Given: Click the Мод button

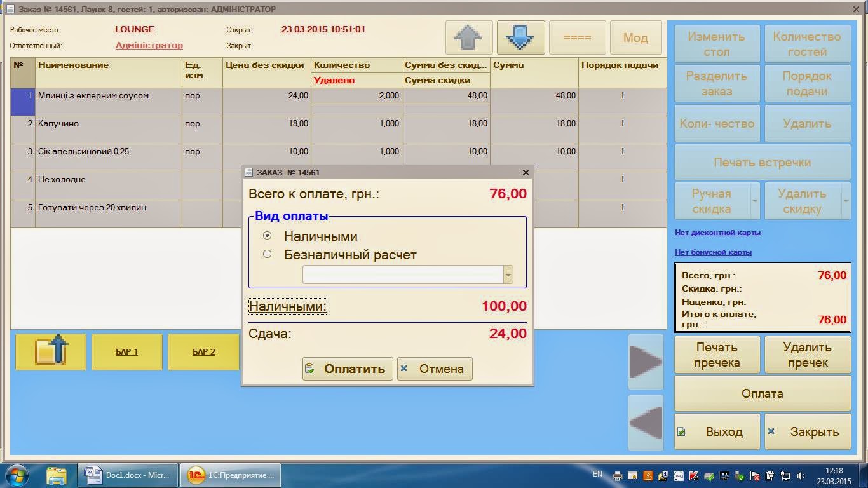Looking at the screenshot, I should pos(635,37).
